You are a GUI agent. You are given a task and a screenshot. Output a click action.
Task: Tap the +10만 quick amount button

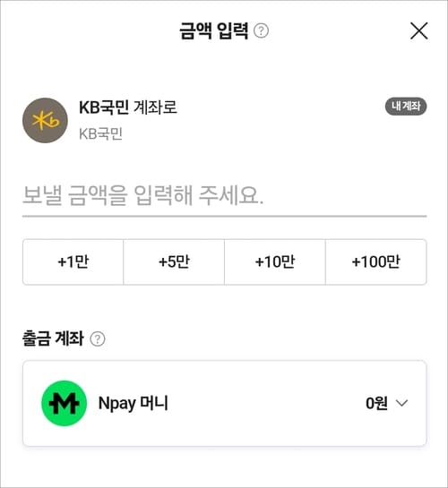click(x=275, y=261)
